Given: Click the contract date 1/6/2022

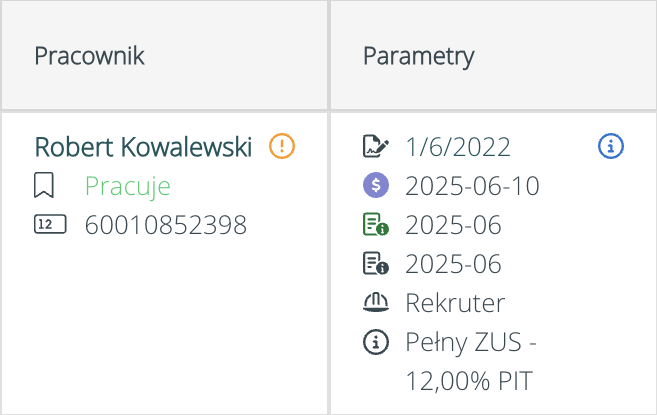Looking at the screenshot, I should [458, 147].
